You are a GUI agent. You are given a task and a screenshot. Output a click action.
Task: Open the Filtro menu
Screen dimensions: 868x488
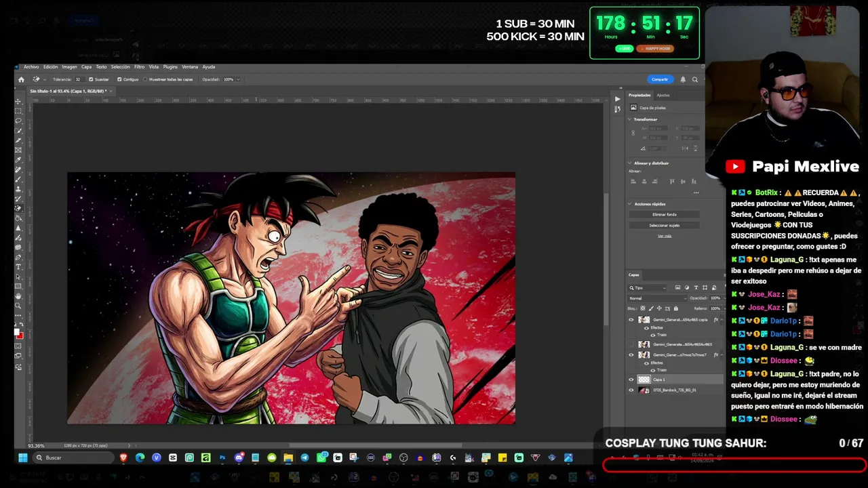[139, 67]
